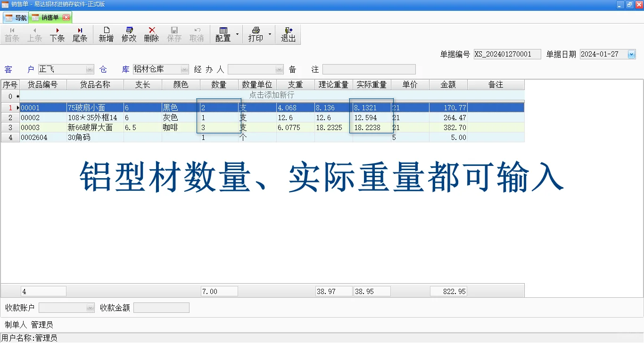The height and width of the screenshot is (343, 644).
Task: Click the 删除 delete icon
Action: coord(151,33)
